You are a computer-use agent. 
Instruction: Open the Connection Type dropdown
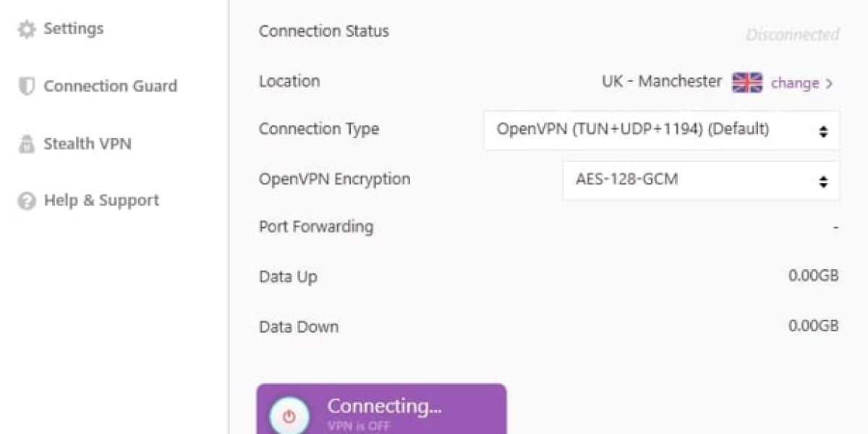(x=661, y=130)
